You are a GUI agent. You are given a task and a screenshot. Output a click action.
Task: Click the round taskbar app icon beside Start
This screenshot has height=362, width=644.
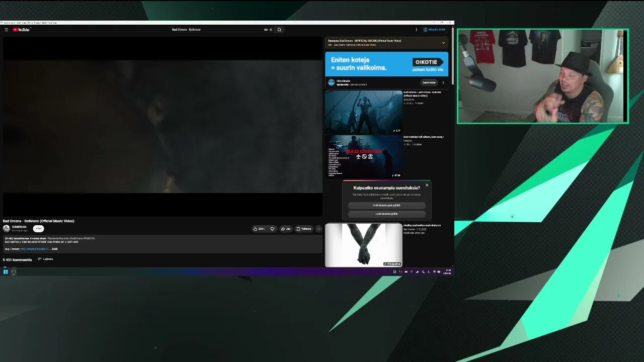pos(14,272)
